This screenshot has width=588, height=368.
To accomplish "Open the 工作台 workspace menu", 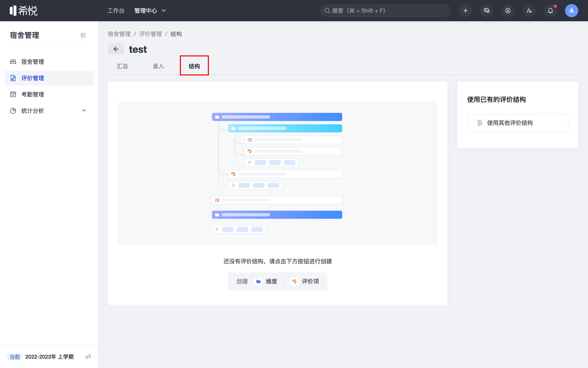I will coord(116,11).
